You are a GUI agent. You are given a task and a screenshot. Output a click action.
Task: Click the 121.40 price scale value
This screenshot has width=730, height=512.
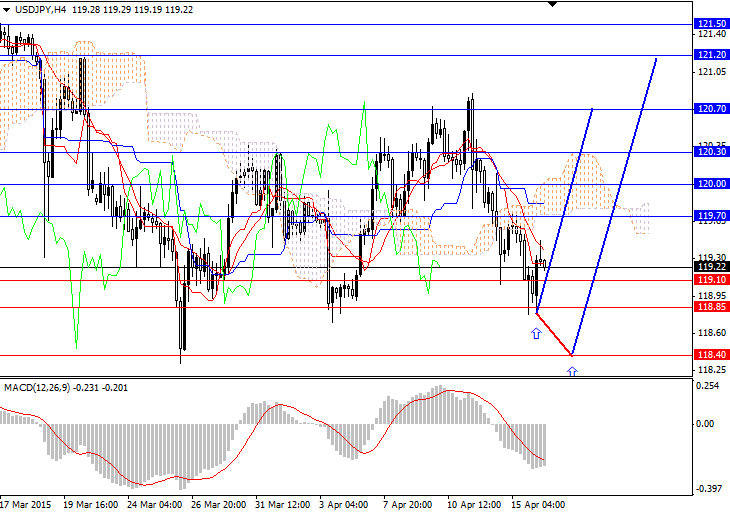tap(712, 34)
